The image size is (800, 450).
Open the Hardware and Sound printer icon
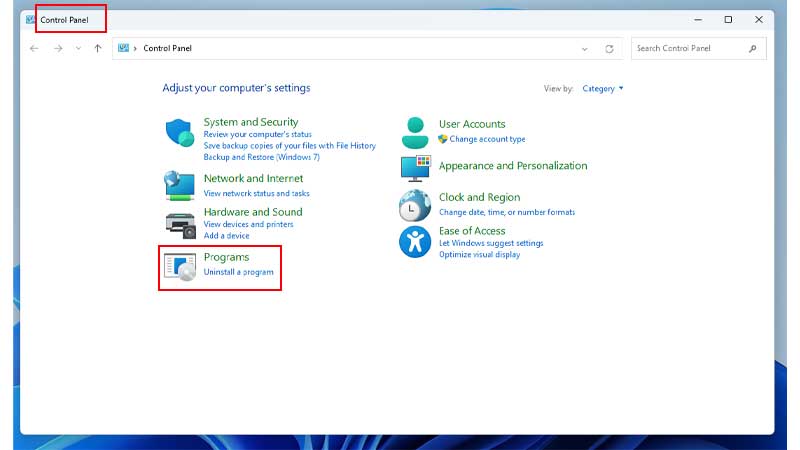[x=181, y=226]
